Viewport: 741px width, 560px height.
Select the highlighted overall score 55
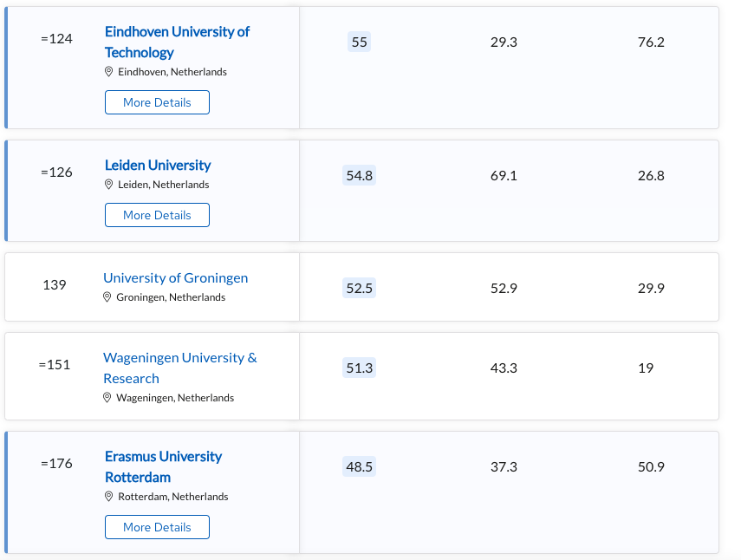pyautogui.click(x=359, y=42)
